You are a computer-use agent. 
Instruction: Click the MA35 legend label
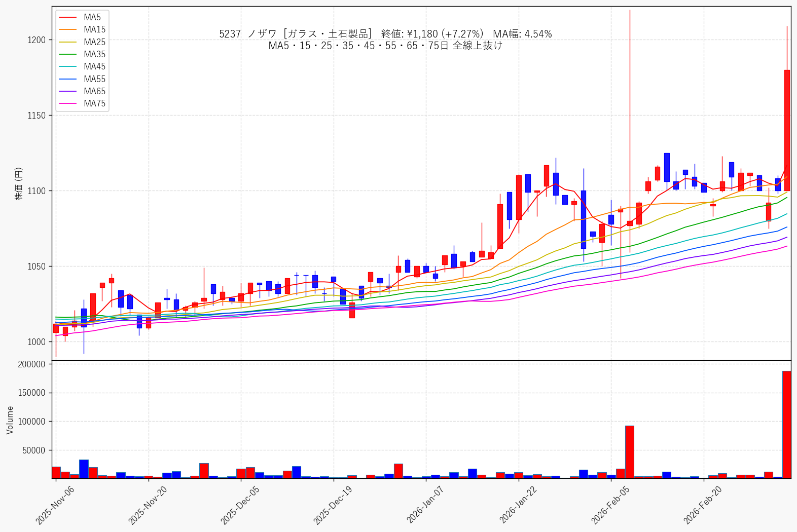(x=95, y=54)
